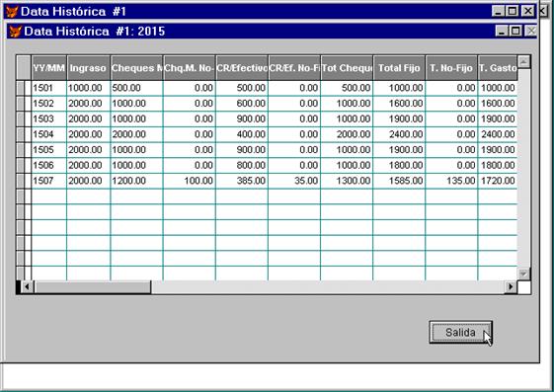
Task: Maximize the outer Data Histórica #1 window
Action: click(512, 11)
